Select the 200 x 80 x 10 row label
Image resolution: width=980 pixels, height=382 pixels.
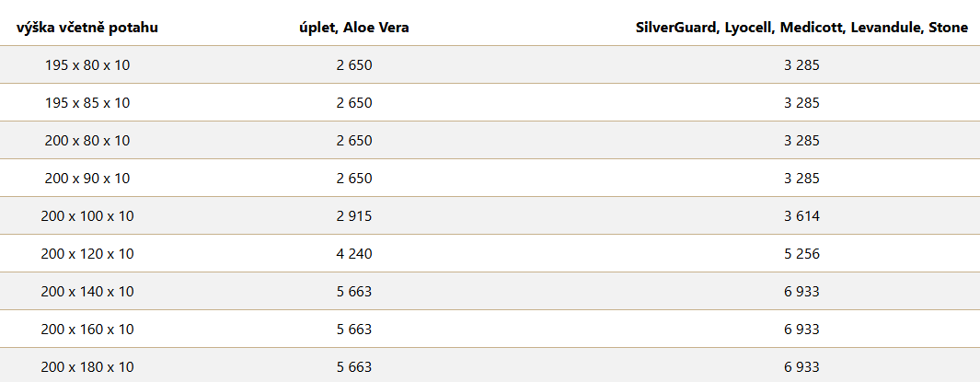tap(87, 141)
